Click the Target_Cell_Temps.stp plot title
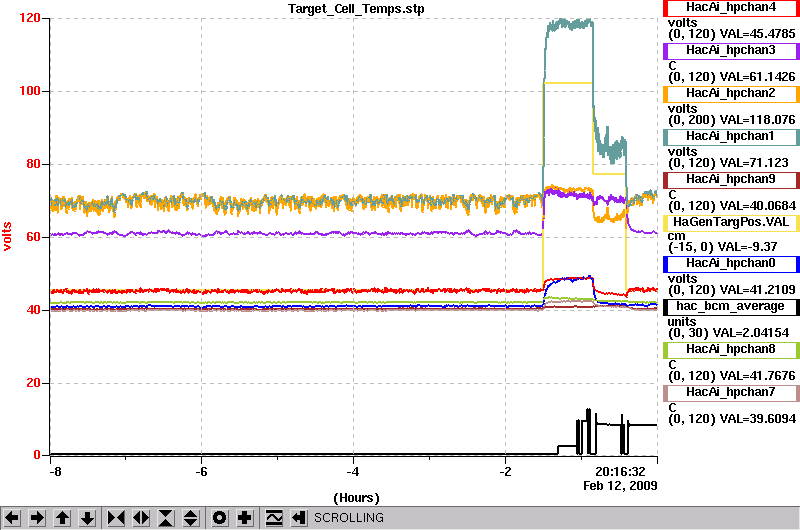800x530 pixels. pos(356,9)
